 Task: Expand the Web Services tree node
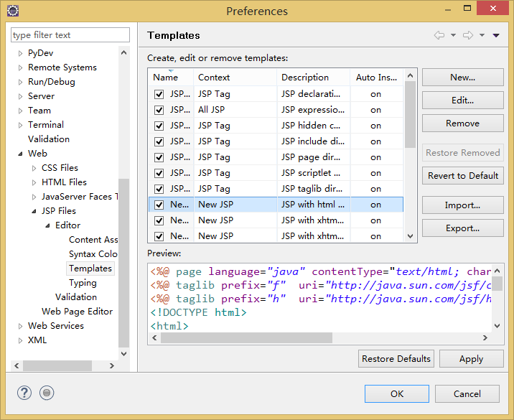coord(20,326)
